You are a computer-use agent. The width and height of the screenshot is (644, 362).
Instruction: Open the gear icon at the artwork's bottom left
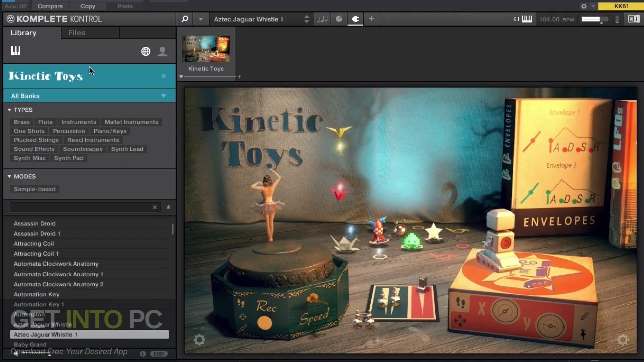(x=199, y=340)
